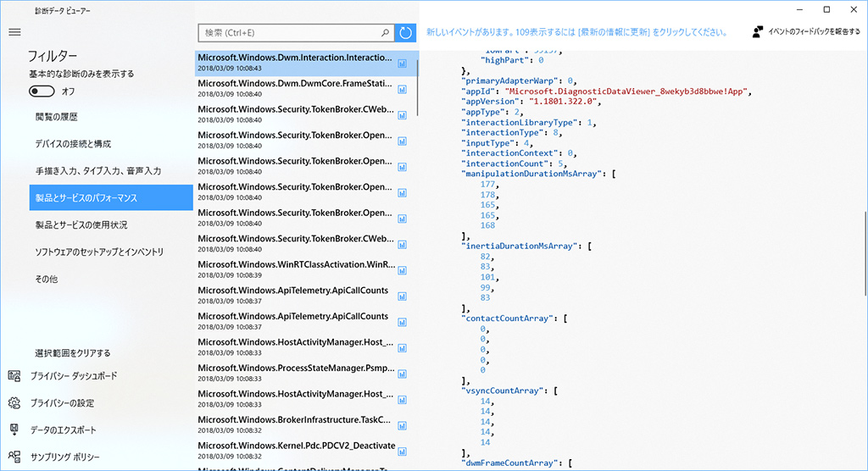Click the privacy dashboard icon

[x=14, y=376]
